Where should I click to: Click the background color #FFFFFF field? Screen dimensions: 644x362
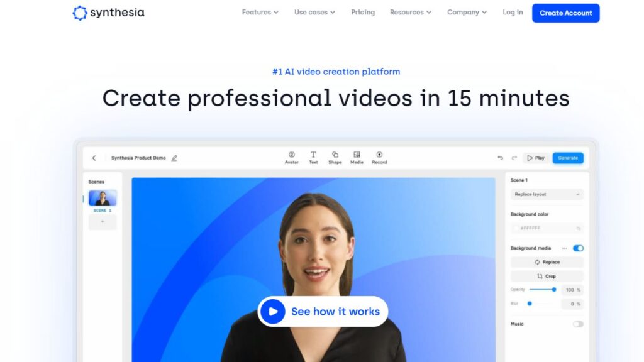[547, 228]
